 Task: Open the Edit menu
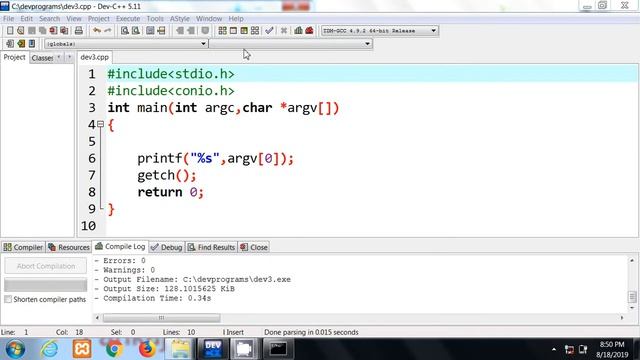pos(27,19)
